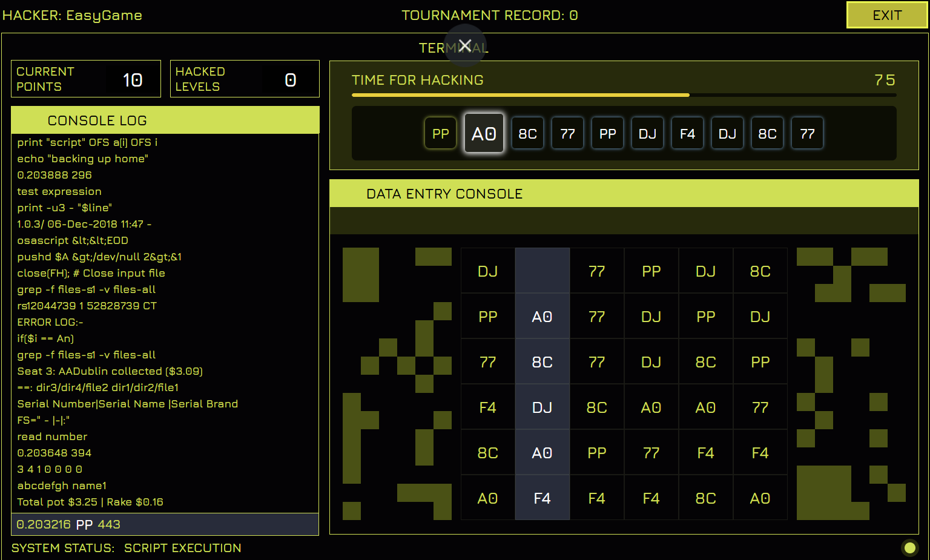Click the DATA ENTRY CONSOLE header
The width and height of the screenshot is (930, 560).
pos(624,194)
